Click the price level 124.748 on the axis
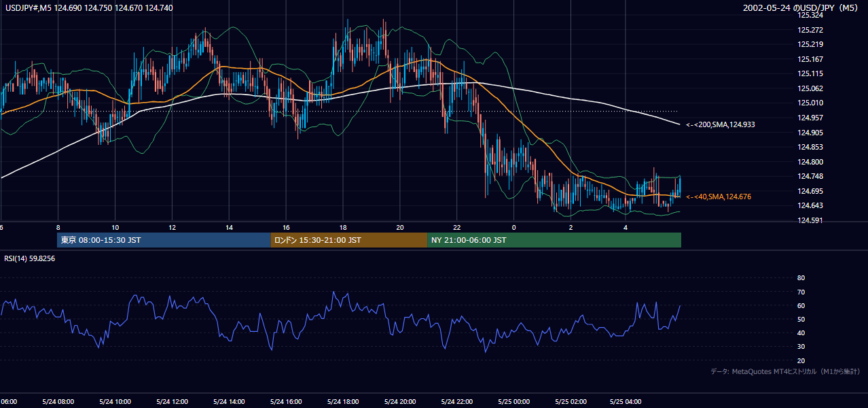The height and width of the screenshot is (408, 868). [x=810, y=176]
